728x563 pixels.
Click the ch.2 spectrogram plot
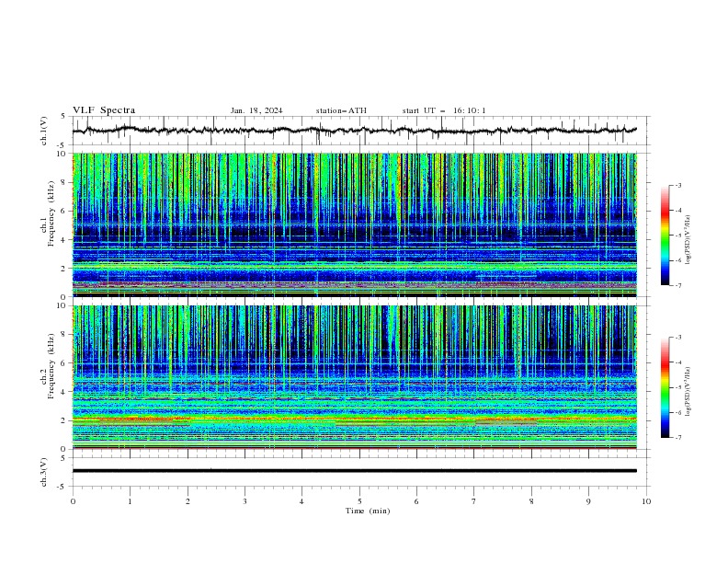354,377
